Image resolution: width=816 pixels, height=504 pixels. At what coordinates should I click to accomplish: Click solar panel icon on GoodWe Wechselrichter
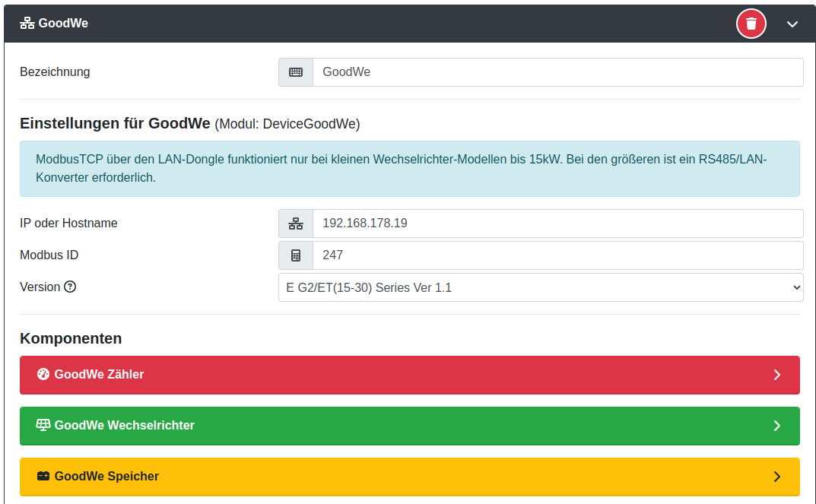pyautogui.click(x=43, y=425)
